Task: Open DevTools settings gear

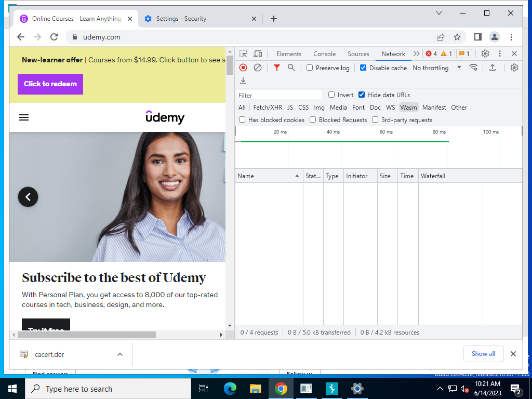Action: point(485,54)
